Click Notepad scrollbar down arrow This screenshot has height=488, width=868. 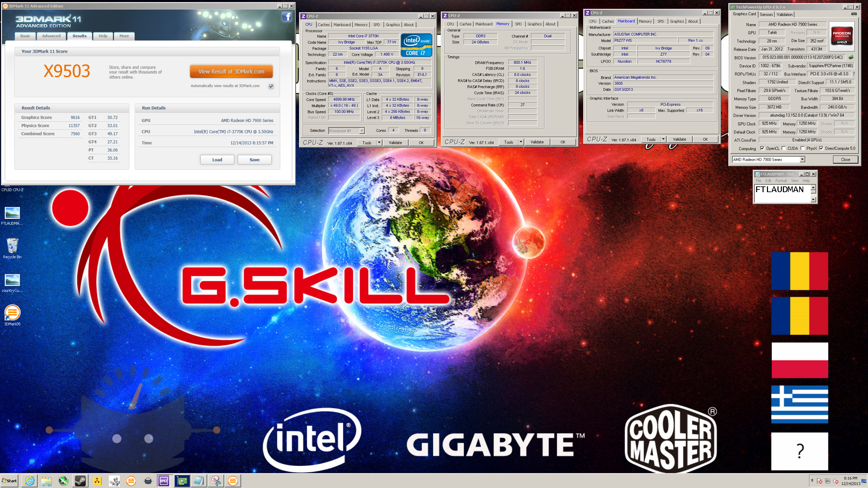click(x=813, y=200)
